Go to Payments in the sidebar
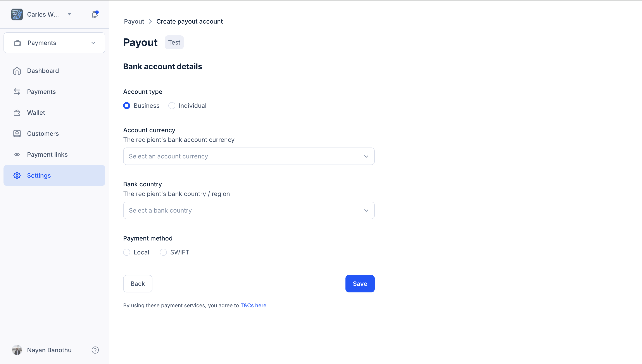 pos(41,92)
